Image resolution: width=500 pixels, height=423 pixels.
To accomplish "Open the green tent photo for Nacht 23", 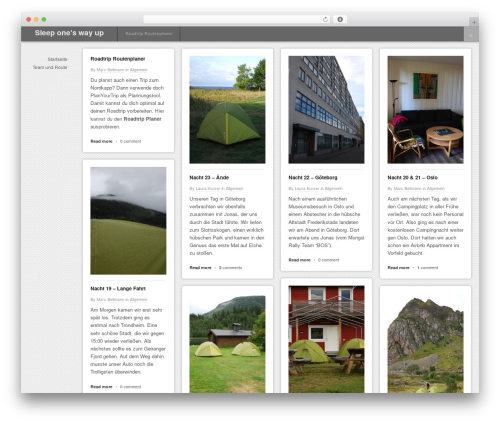I will click(x=227, y=110).
